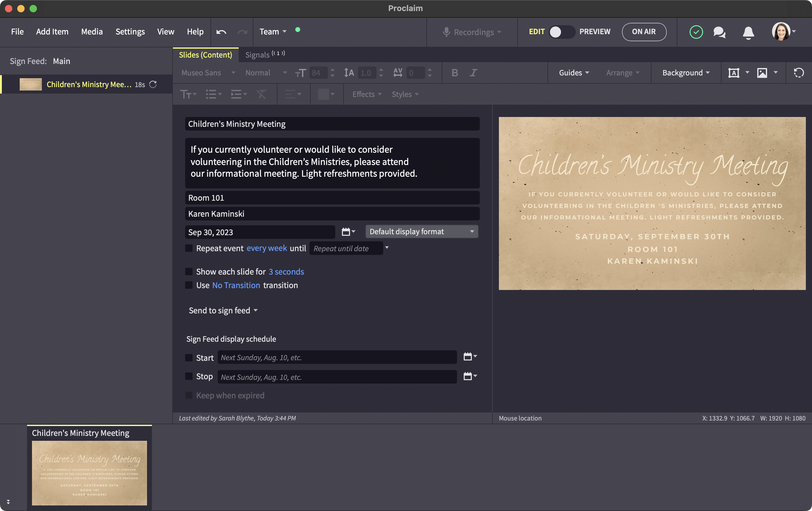Click the notifications bell icon
812x511 pixels.
[x=748, y=32]
